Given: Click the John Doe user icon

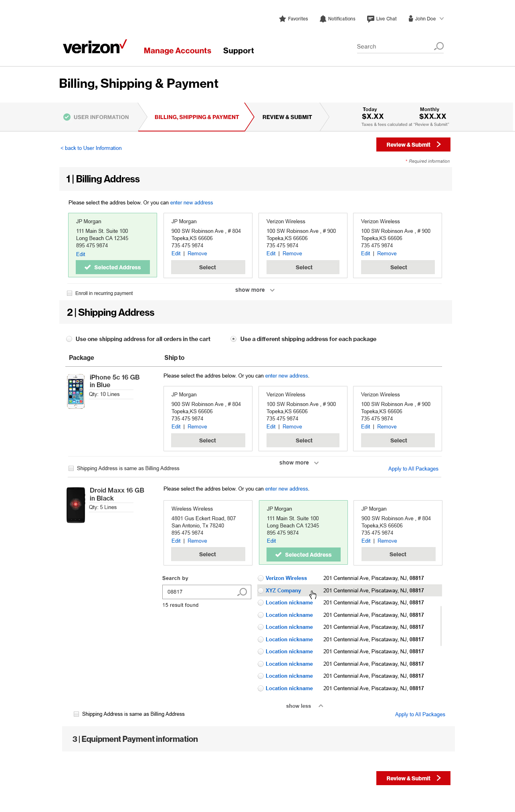Looking at the screenshot, I should click(411, 19).
